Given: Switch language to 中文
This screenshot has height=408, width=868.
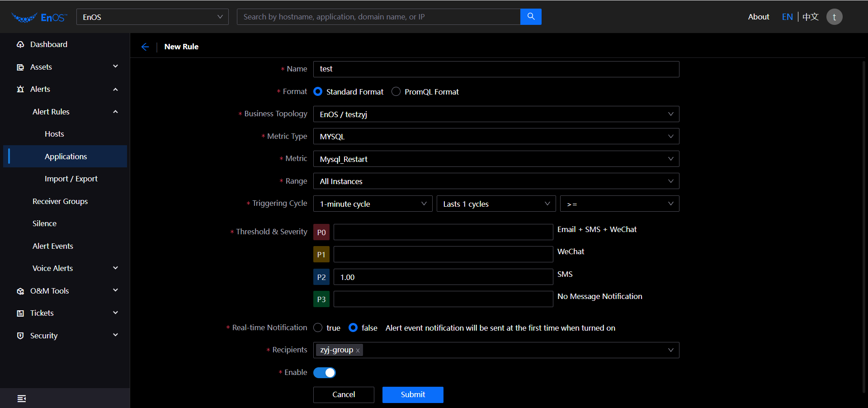Looking at the screenshot, I should tap(811, 17).
